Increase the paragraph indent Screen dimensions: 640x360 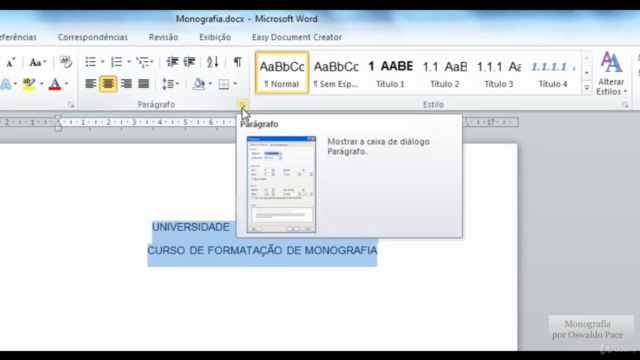[189, 62]
